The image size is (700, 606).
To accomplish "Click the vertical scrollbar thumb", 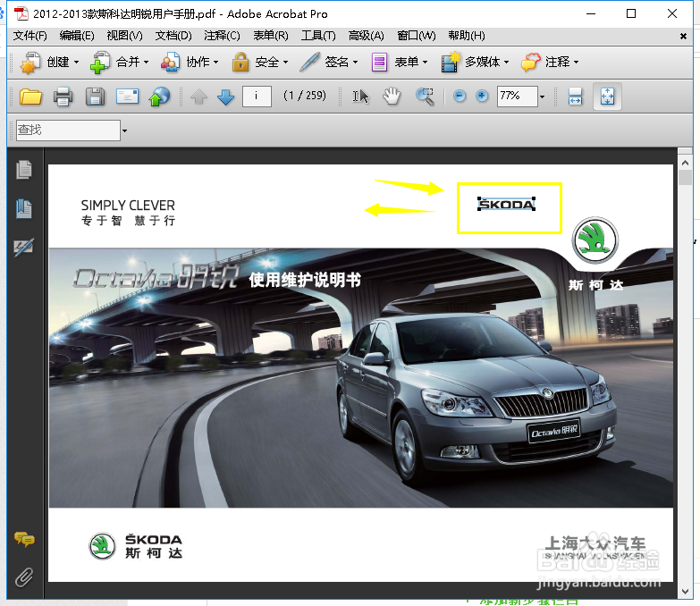I will pyautogui.click(x=686, y=178).
